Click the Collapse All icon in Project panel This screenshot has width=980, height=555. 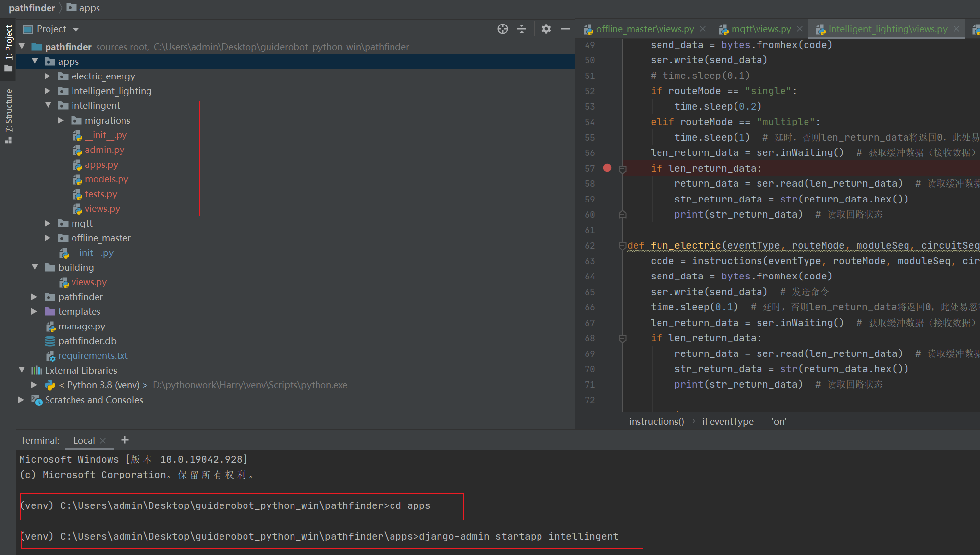click(x=522, y=29)
